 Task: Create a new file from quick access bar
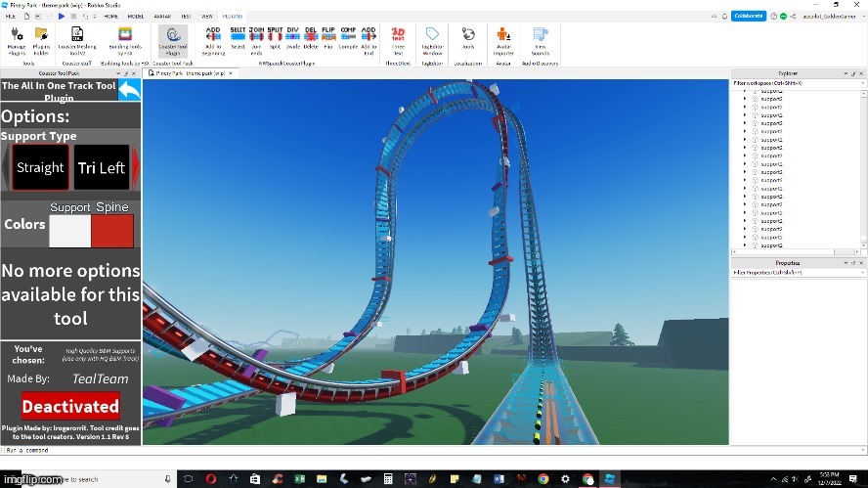(x=26, y=16)
